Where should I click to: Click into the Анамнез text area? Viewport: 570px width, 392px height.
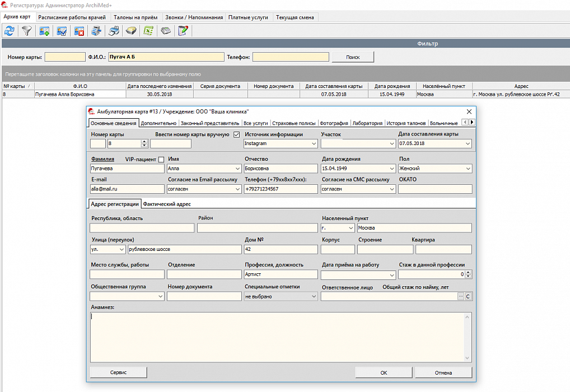pos(277,336)
